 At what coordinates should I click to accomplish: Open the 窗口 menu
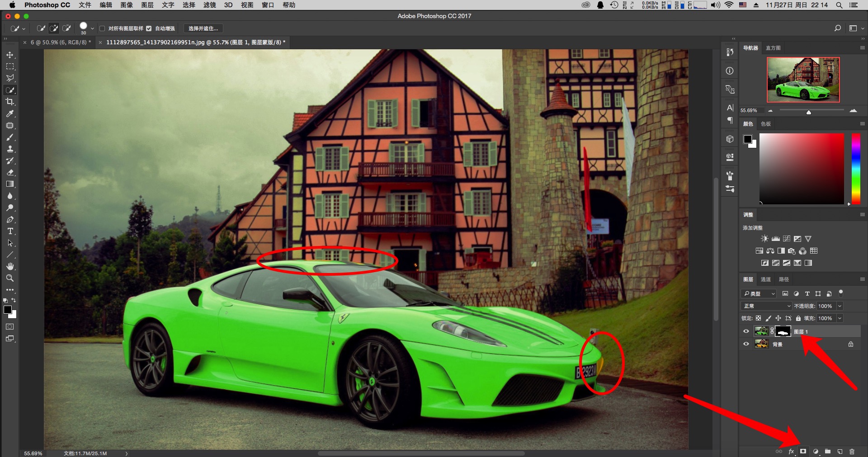[268, 5]
